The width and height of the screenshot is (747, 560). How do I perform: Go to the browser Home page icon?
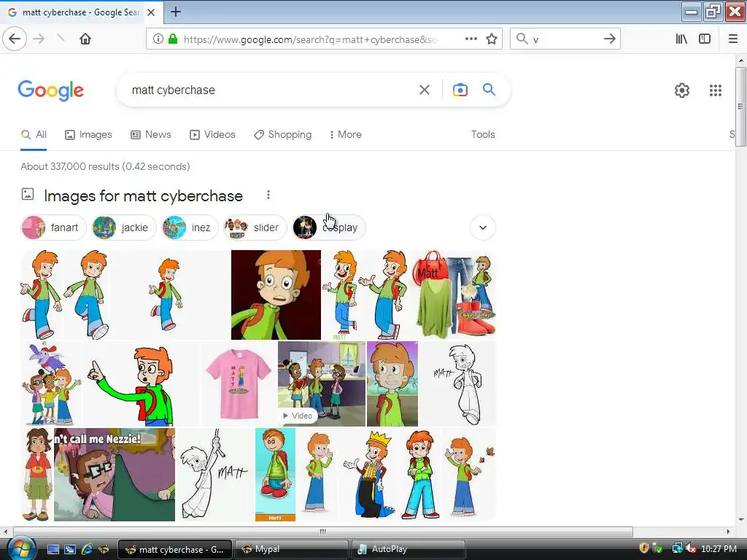coord(85,39)
